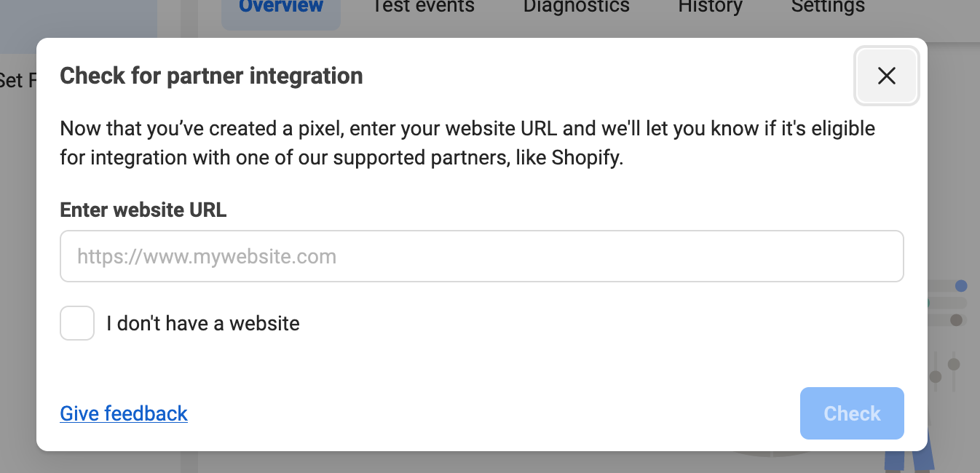Screen dimensions: 980x473
Task: Close the partner integration dialog
Action: click(886, 76)
